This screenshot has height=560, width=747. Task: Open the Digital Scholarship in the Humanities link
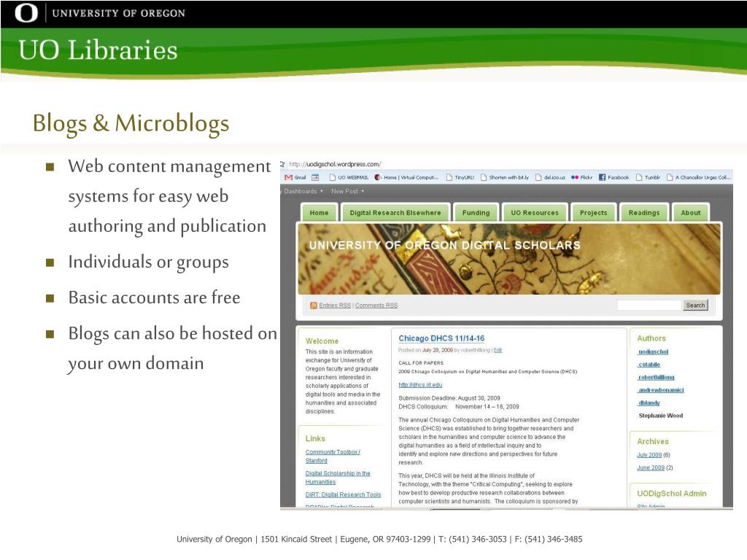pyautogui.click(x=338, y=478)
